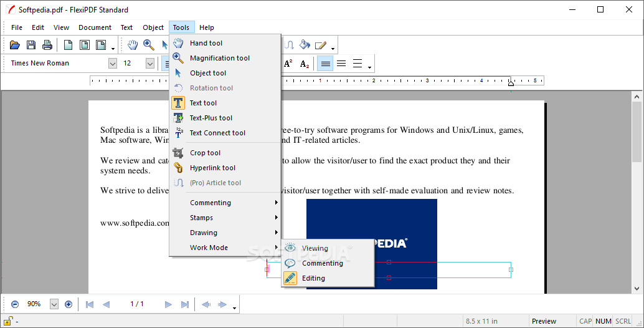Choose Text Connect tool entry
This screenshot has width=644, height=328.
pos(225,133)
